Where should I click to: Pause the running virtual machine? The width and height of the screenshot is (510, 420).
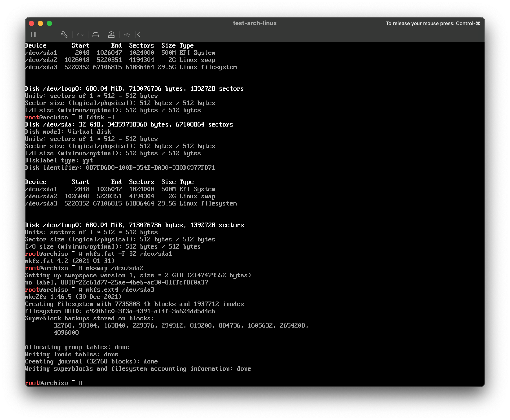pos(34,35)
